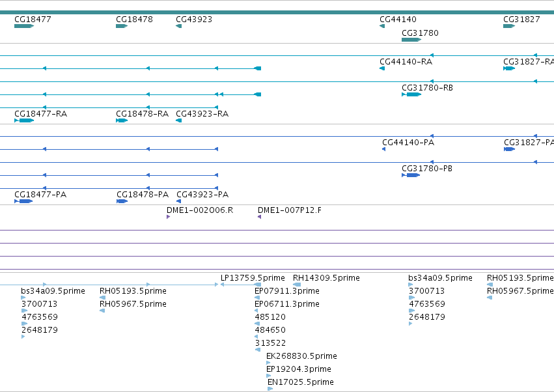This screenshot has height=392, width=554.
Task: Click the LP13759.5prime EST label
Action: click(253, 278)
